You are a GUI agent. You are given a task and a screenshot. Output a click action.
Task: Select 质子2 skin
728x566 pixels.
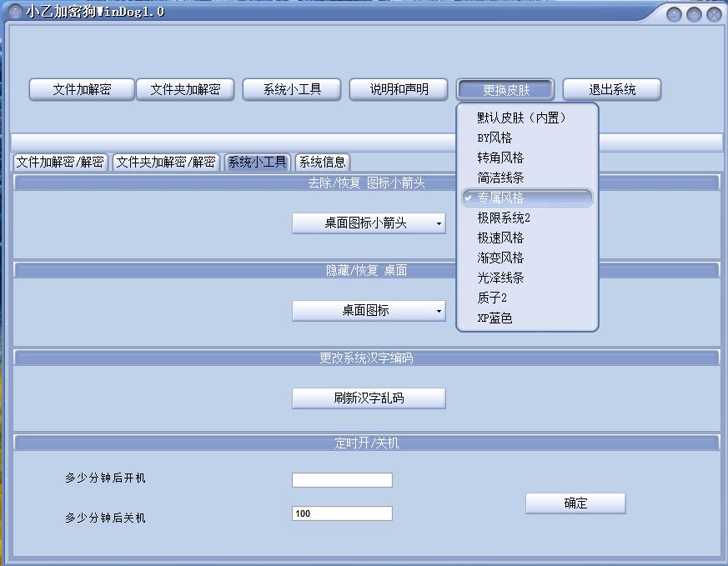(527, 298)
